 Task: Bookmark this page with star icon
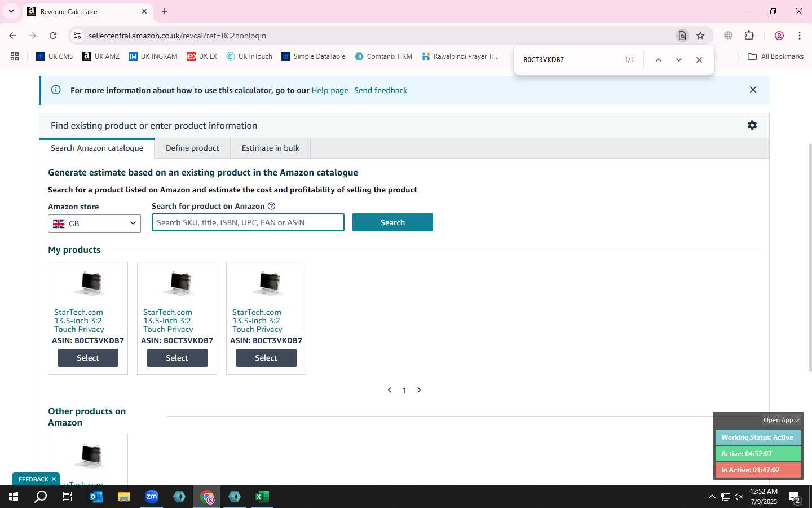point(700,36)
